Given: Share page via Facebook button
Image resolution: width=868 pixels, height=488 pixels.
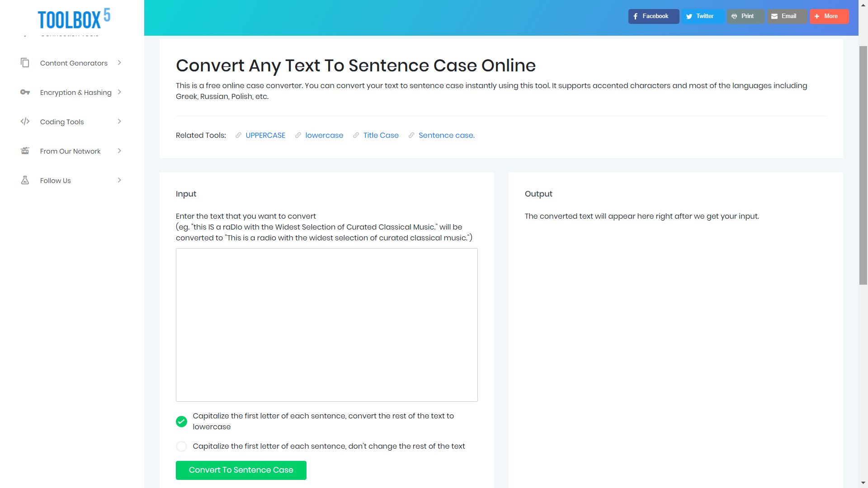Looking at the screenshot, I should point(653,16).
